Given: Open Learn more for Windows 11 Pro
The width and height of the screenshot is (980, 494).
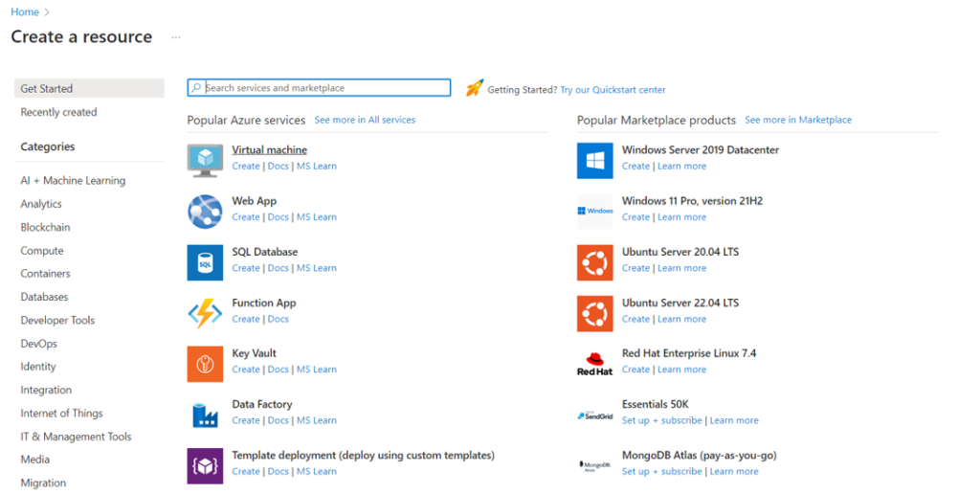Looking at the screenshot, I should (681, 217).
